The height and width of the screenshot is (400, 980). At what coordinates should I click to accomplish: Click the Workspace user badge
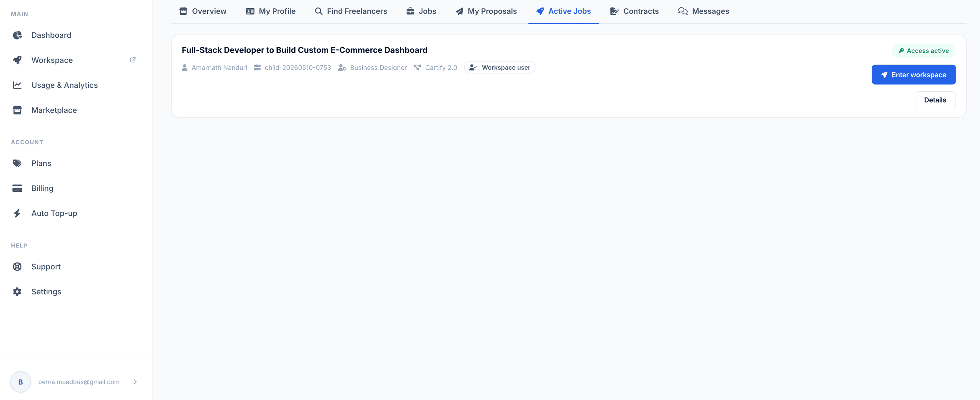click(499, 67)
